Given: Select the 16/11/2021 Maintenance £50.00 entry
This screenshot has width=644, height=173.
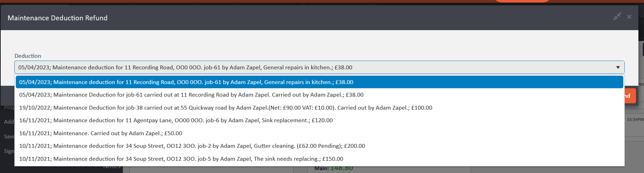Looking at the screenshot, I should pyautogui.click(x=101, y=133).
